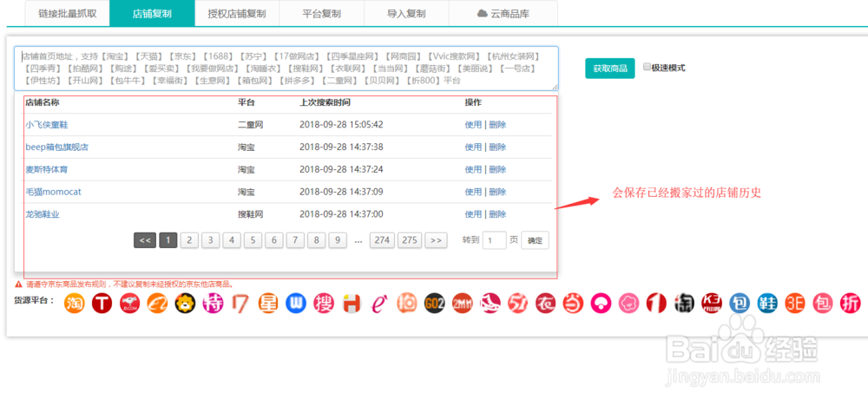
Task: Select the dark red 衣 platform icon
Action: click(546, 303)
